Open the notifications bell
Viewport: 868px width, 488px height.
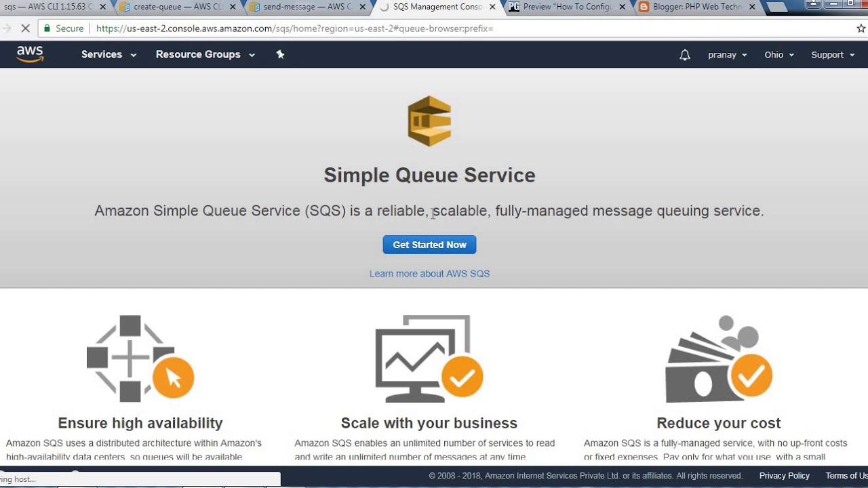pyautogui.click(x=685, y=55)
